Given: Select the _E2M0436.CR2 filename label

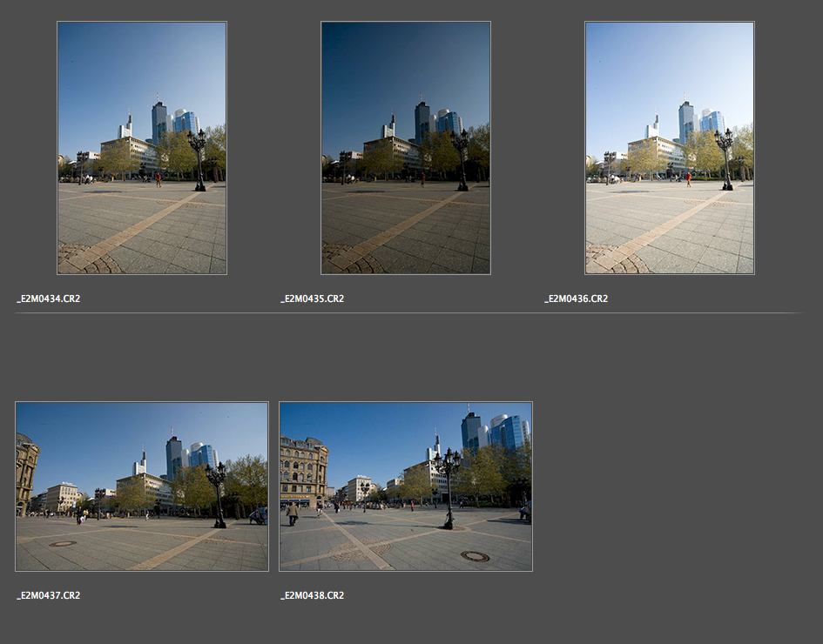Looking at the screenshot, I should pyautogui.click(x=577, y=299).
